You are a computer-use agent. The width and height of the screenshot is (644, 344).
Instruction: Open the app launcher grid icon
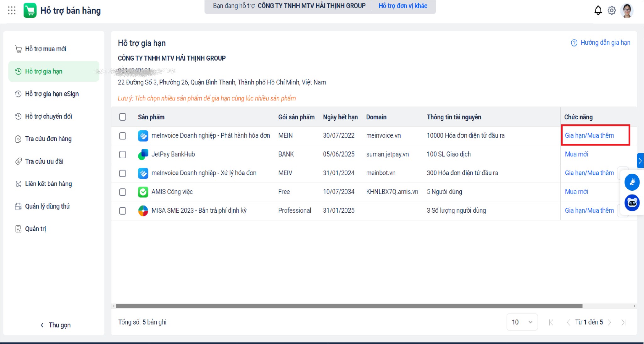click(12, 10)
